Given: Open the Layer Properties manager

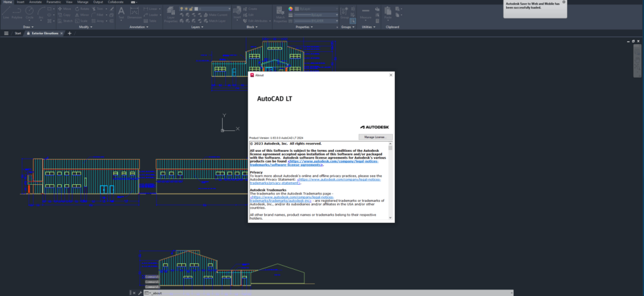Looking at the screenshot, I should (x=171, y=14).
